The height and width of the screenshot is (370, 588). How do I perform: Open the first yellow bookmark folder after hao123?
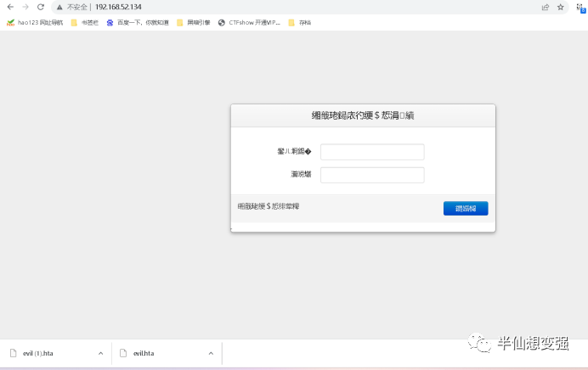pyautogui.click(x=85, y=22)
